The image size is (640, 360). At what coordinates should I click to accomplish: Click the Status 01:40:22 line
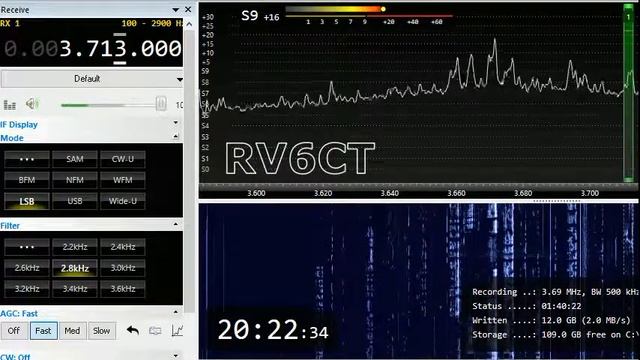tap(527, 306)
